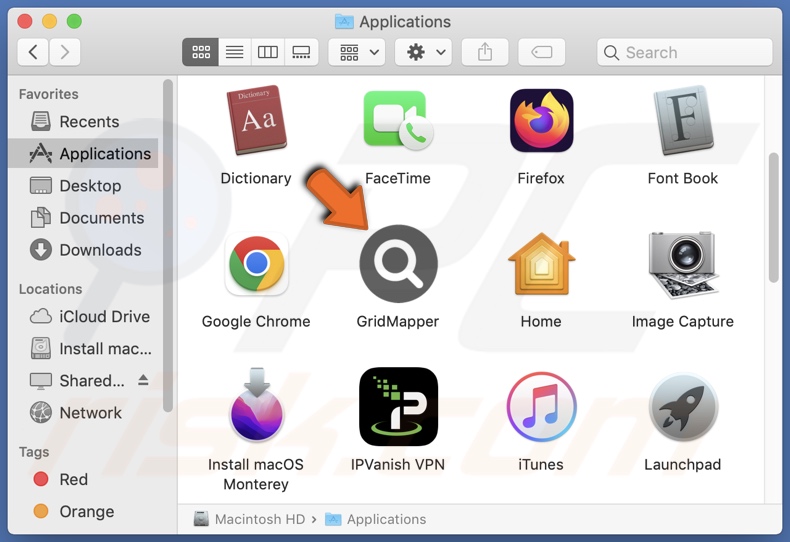This screenshot has width=790, height=542.
Task: Click the Edit Tags toolbar button
Action: [542, 52]
